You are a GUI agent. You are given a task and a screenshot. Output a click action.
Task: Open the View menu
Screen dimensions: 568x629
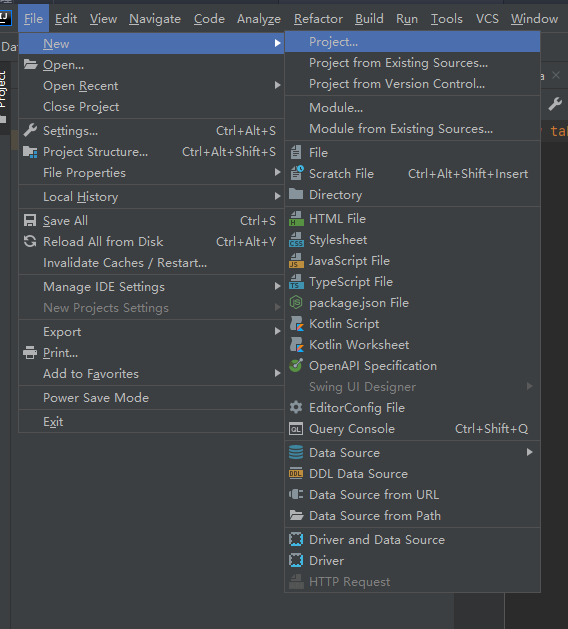pyautogui.click(x=103, y=19)
